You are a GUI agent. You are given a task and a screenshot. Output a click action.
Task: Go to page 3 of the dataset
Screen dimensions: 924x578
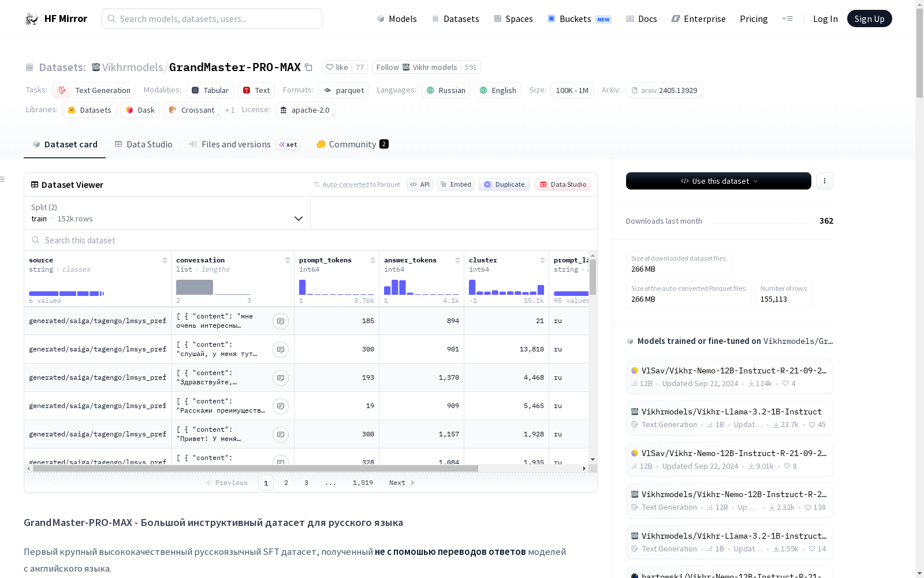[x=306, y=483]
